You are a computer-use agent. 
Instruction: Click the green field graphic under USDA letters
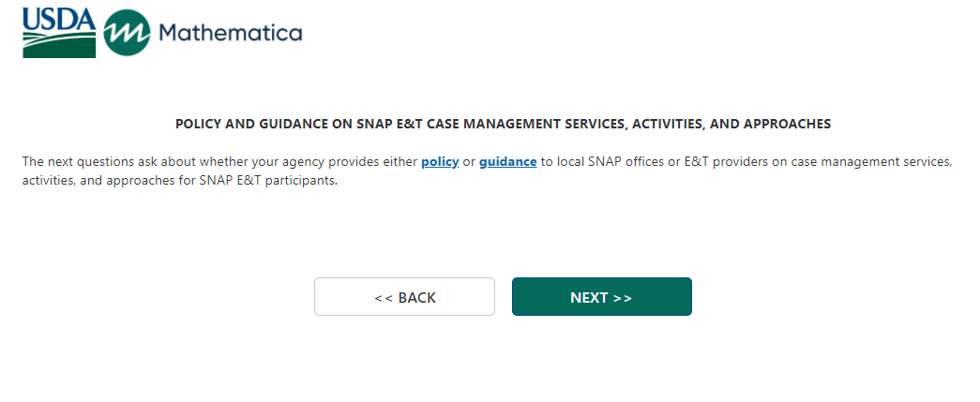[x=59, y=45]
